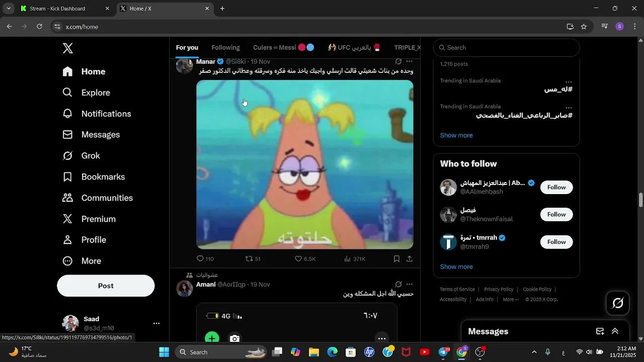The height and width of the screenshot is (362, 644).
Task: Repost Manar's post with 51 reposts
Action: click(x=253, y=259)
